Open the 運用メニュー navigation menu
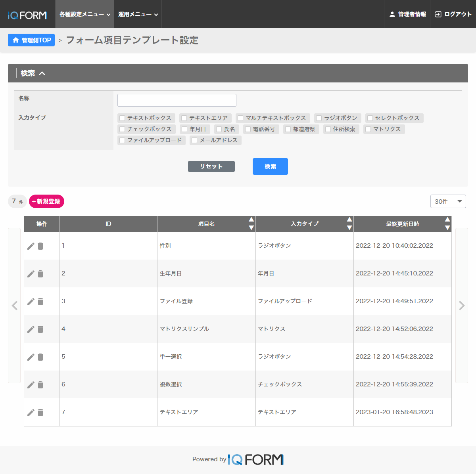476x474 pixels. click(x=138, y=14)
